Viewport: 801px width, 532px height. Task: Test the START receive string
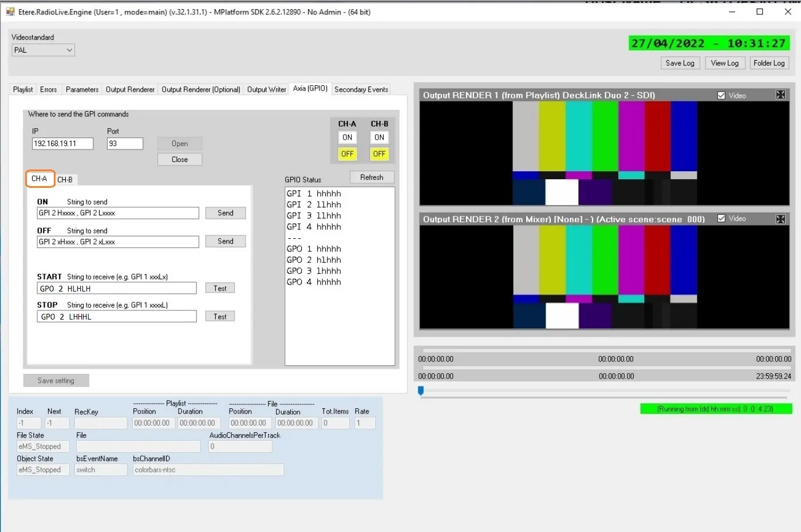220,288
